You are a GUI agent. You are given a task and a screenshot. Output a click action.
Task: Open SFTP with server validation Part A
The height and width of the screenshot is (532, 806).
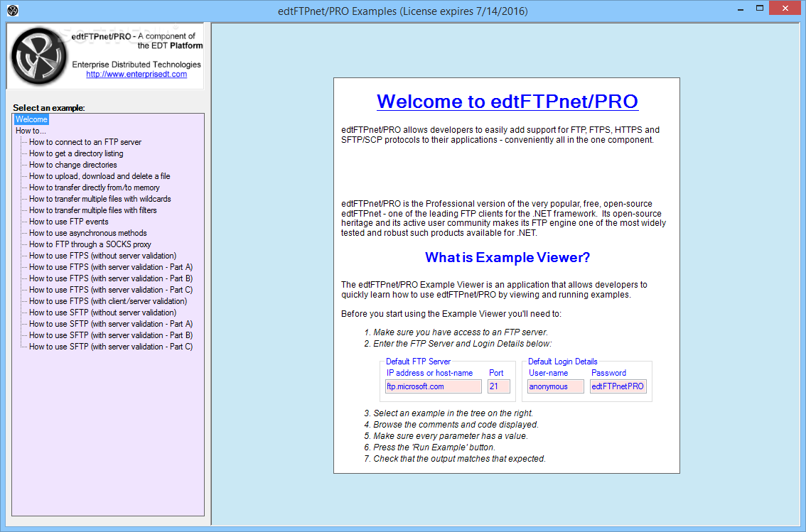click(x=111, y=323)
